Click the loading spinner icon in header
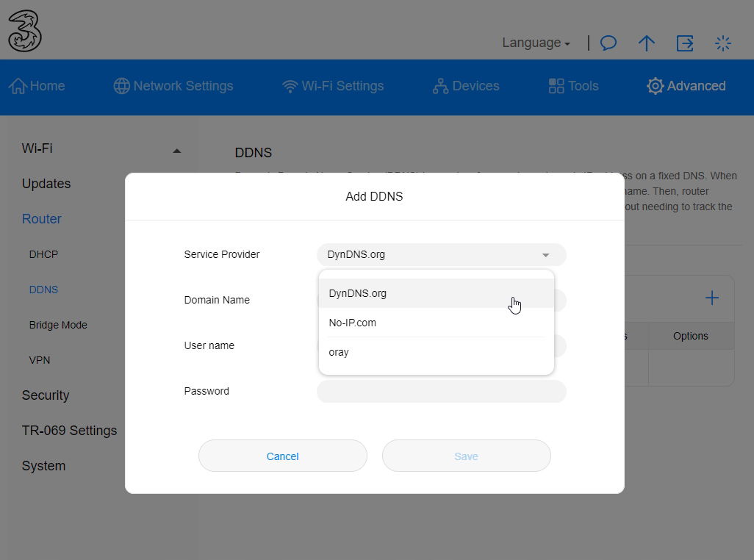This screenshot has width=754, height=560. [x=722, y=43]
